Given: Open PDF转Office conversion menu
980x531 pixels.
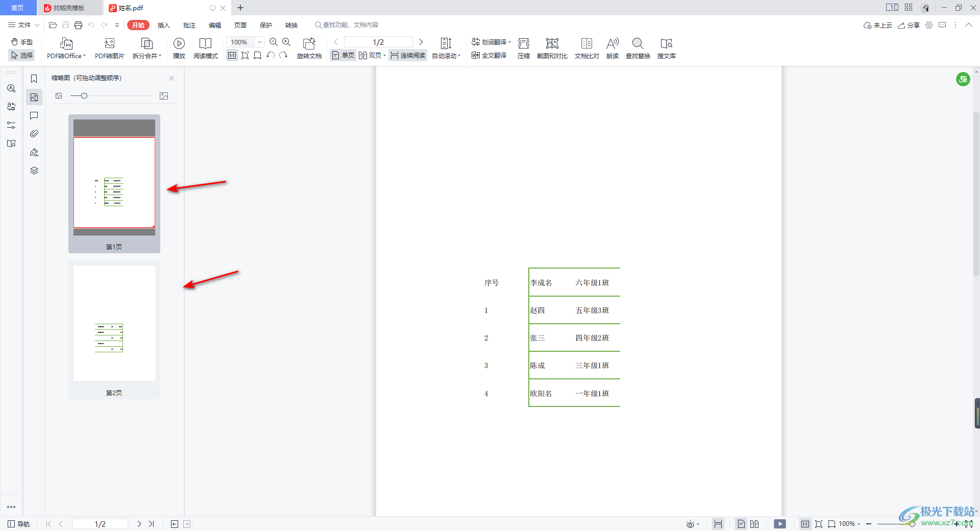Looking at the screenshot, I should 66,49.
